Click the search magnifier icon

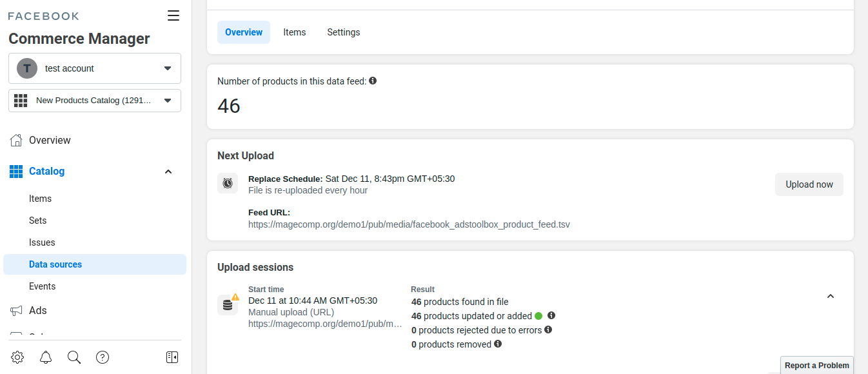pyautogui.click(x=74, y=357)
